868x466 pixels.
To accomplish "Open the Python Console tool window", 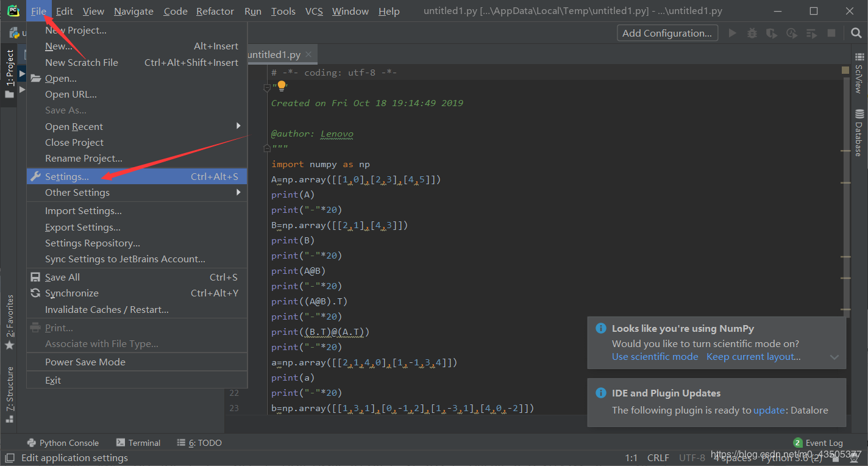I will click(x=63, y=442).
